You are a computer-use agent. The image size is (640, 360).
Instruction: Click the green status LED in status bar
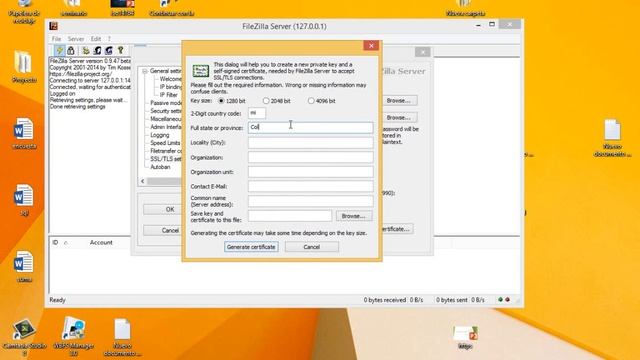[500, 300]
